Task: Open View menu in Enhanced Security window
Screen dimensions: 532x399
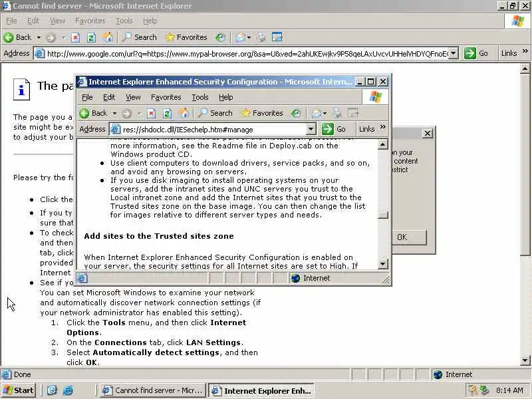Action: tap(133, 97)
